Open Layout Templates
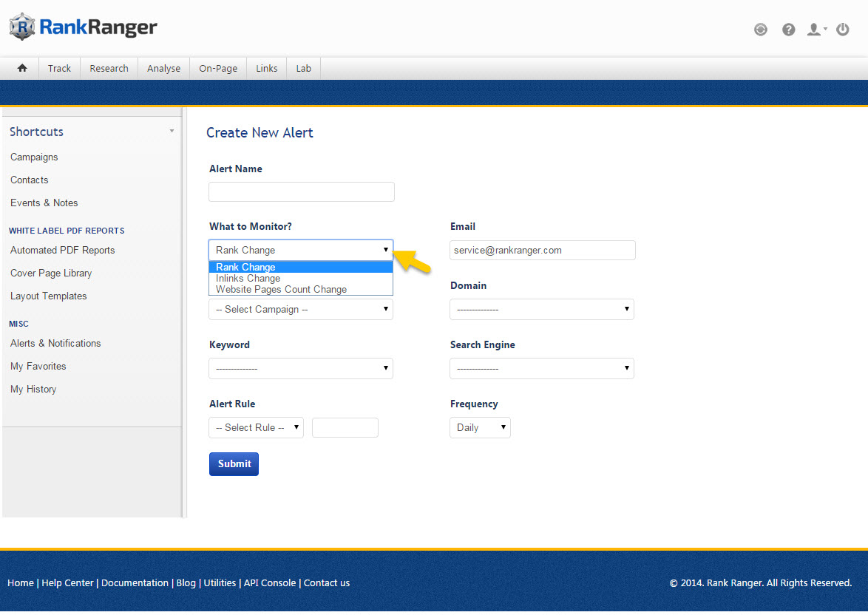Viewport: 868px width, 615px height. pyautogui.click(x=49, y=296)
